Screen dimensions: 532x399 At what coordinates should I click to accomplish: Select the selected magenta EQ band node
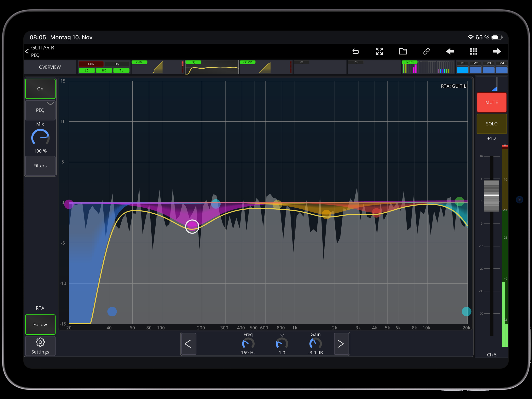coord(192,226)
